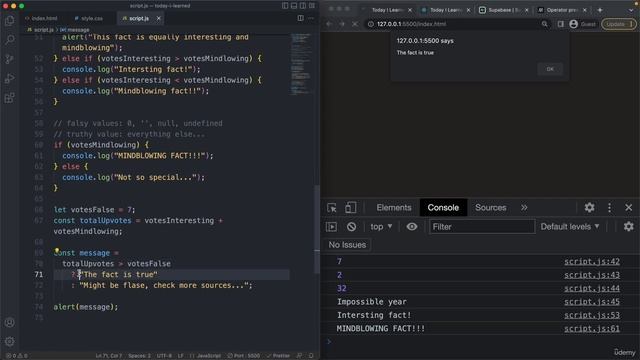Screen dimensions: 640x360
Task: Open the Elements tab in DevTools
Action: (x=394, y=208)
